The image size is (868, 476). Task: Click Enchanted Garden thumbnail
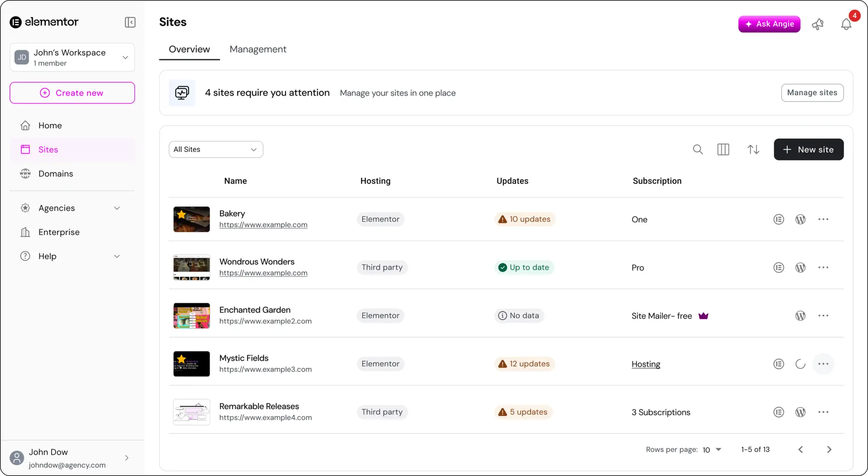click(x=192, y=316)
